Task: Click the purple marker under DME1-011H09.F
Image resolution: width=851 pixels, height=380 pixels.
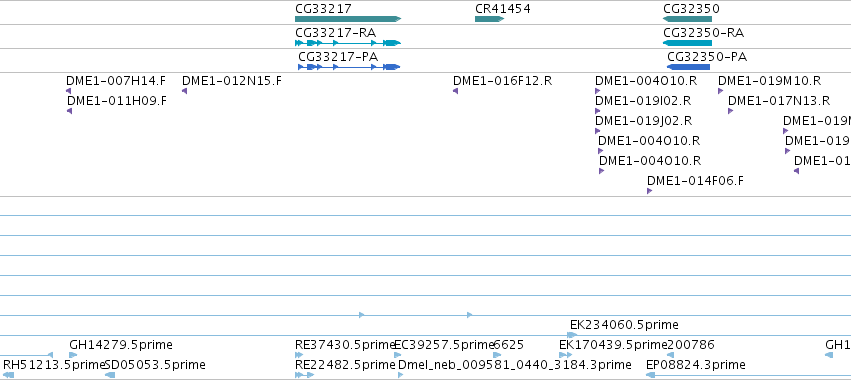Action: click(x=69, y=111)
